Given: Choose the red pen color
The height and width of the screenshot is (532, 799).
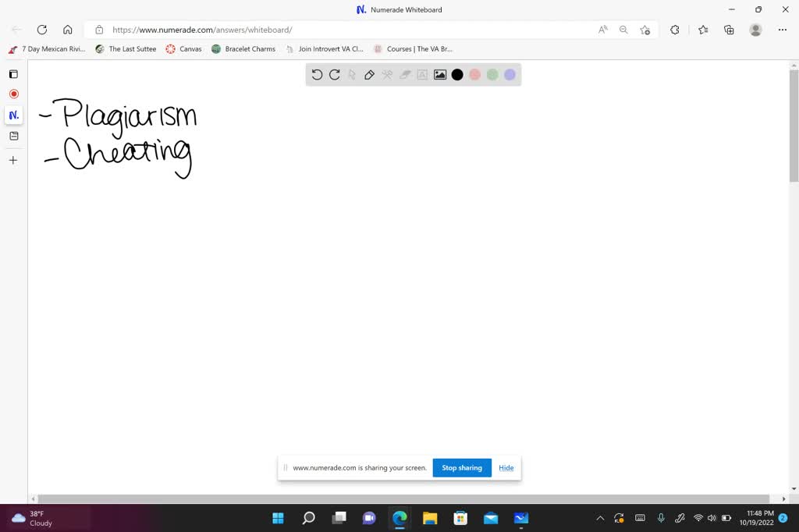Looking at the screenshot, I should [x=475, y=75].
